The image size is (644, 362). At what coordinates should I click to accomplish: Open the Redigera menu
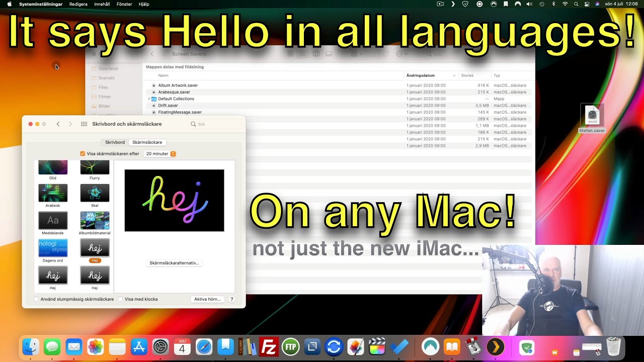point(78,4)
